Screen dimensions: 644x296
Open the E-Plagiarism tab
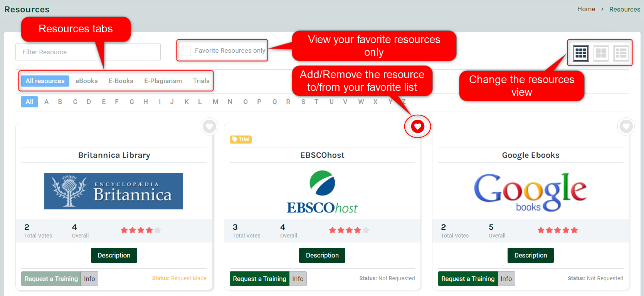pyautogui.click(x=163, y=81)
